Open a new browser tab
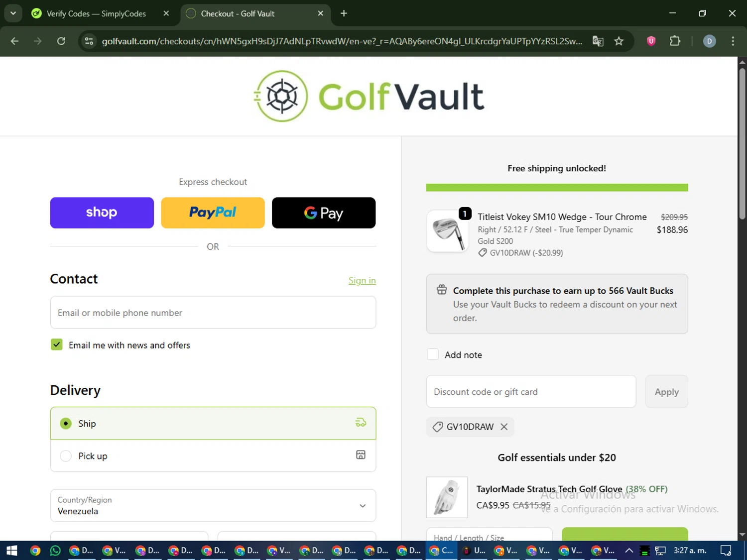Viewport: 747px width, 560px height. coord(344,13)
